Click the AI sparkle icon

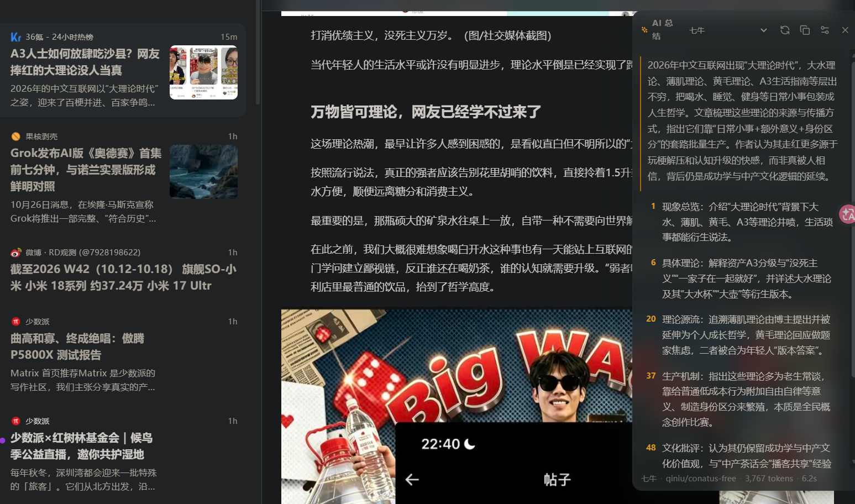click(644, 30)
